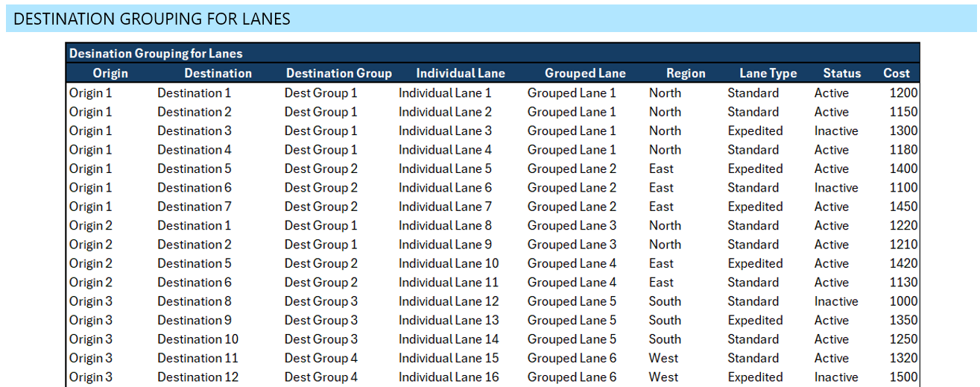The image size is (980, 387).
Task: Click Expedited in Individual Lane 5 row
Action: [755, 169]
